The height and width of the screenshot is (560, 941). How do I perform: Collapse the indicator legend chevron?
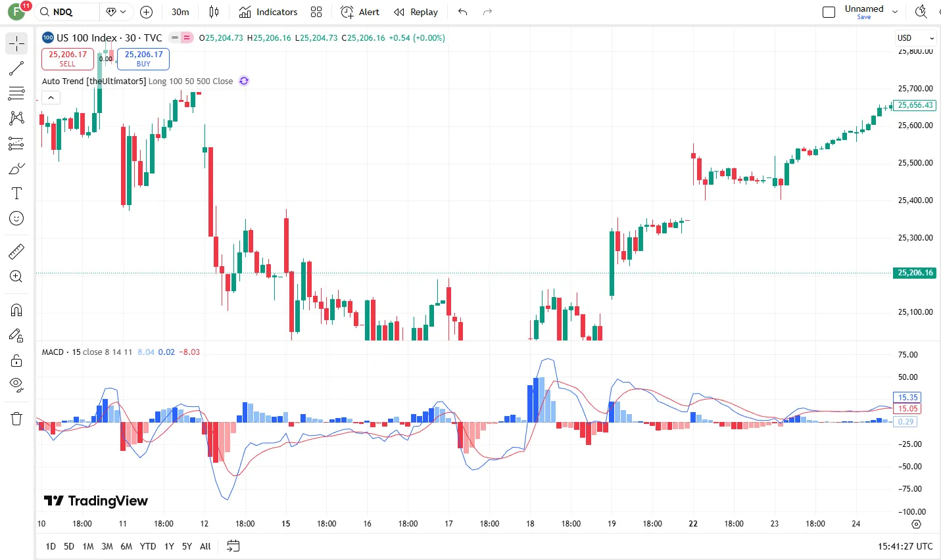[51, 97]
